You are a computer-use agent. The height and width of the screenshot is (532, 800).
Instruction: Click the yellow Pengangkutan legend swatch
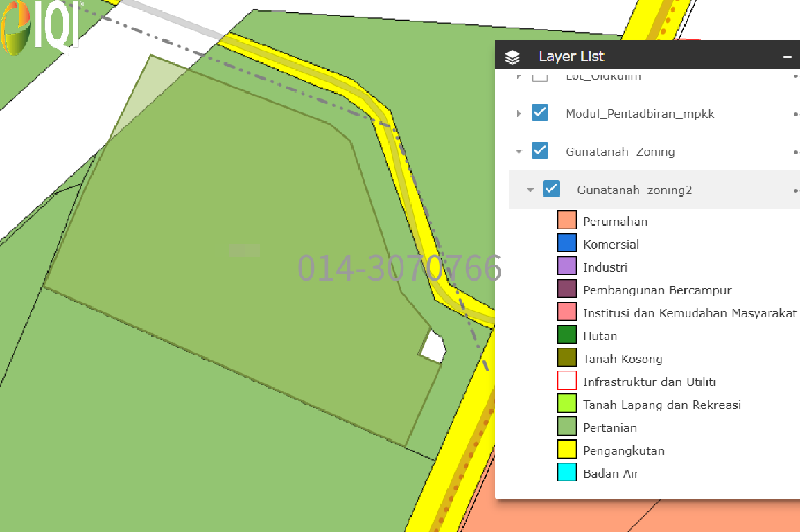tap(567, 451)
